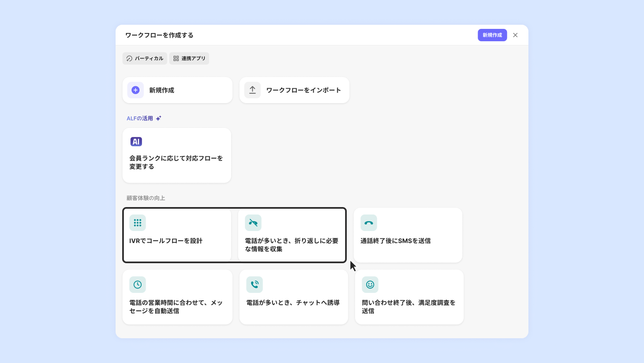Choose the 通話終了後にSMSを送信 template
Viewport: 644px width, 363px height.
(x=408, y=241)
